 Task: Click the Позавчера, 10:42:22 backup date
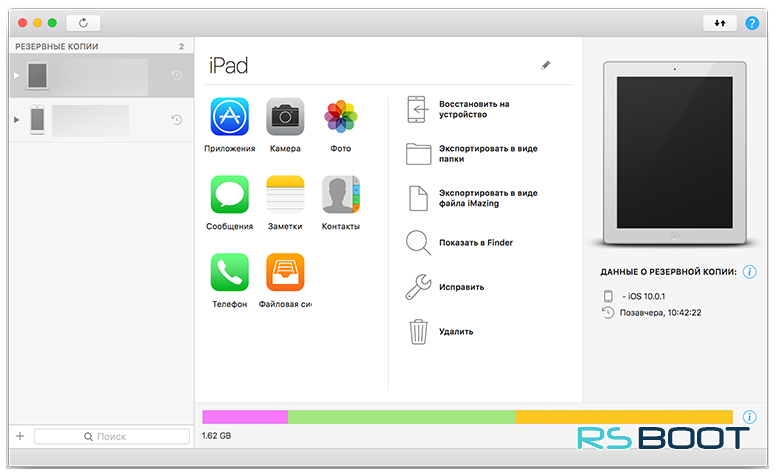pyautogui.click(x=660, y=312)
